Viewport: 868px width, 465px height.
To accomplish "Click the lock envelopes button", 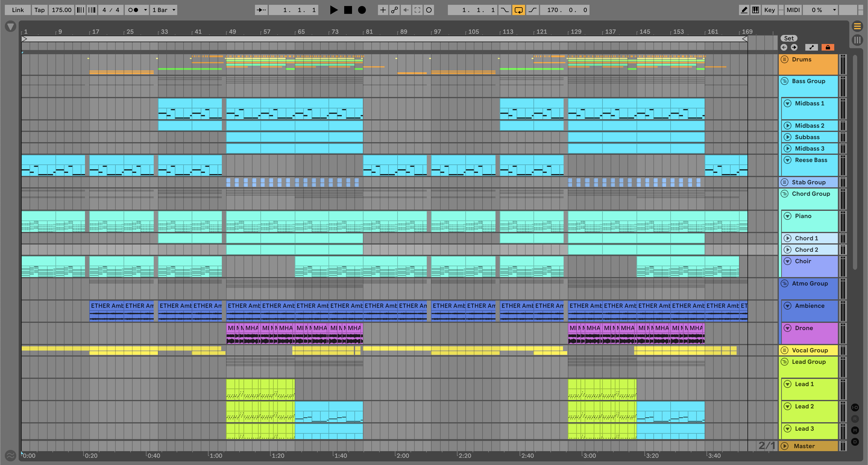I will pyautogui.click(x=828, y=48).
